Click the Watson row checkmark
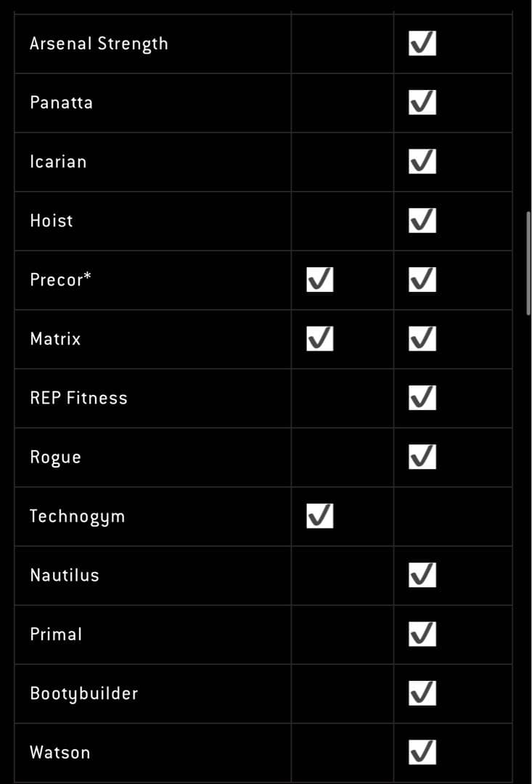The height and width of the screenshot is (784, 532). (422, 752)
